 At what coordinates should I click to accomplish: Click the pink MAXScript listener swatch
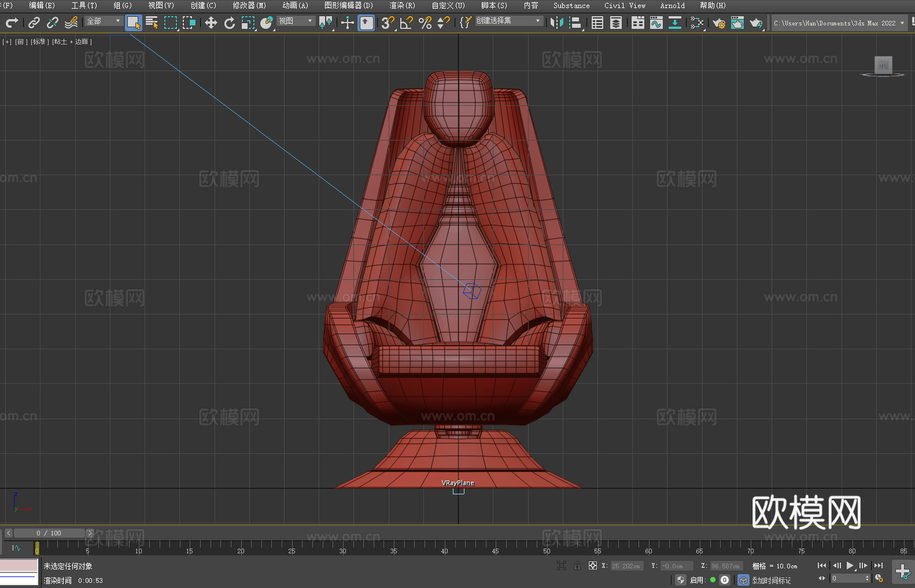(x=19, y=565)
